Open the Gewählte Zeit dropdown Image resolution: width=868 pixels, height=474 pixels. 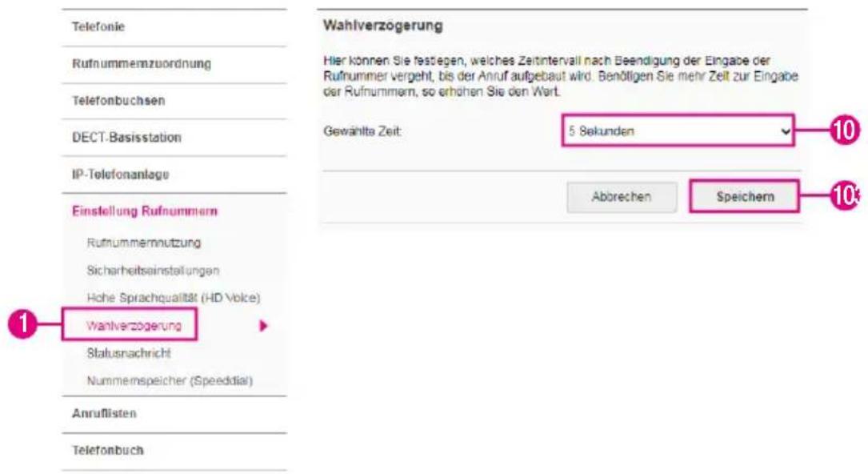tap(678, 131)
